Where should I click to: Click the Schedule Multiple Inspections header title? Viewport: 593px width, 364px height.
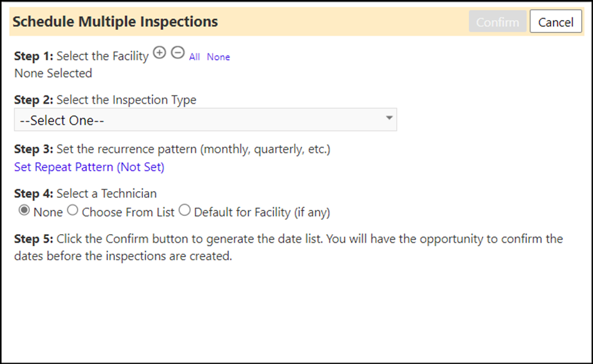pos(115,22)
